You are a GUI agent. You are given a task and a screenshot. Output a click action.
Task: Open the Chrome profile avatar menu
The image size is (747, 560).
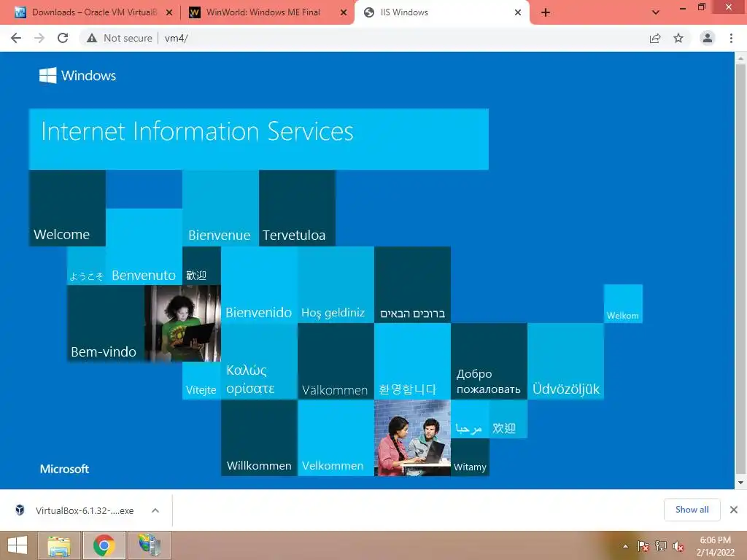[708, 38]
